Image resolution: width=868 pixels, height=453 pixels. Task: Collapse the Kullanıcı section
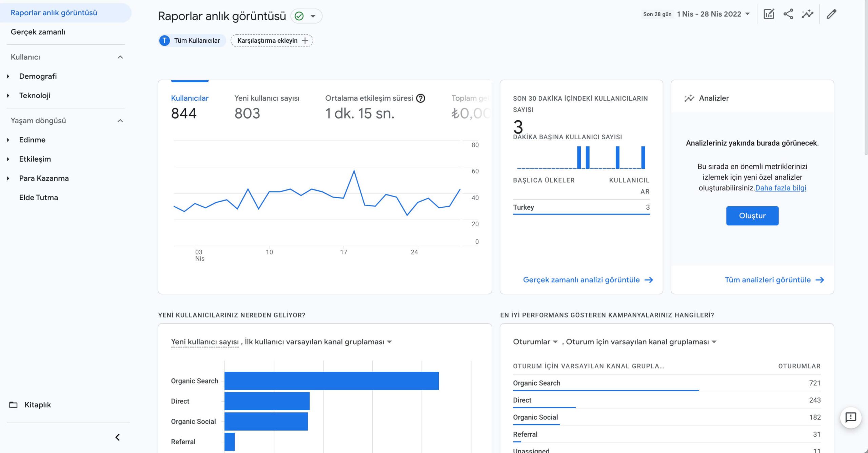(120, 57)
